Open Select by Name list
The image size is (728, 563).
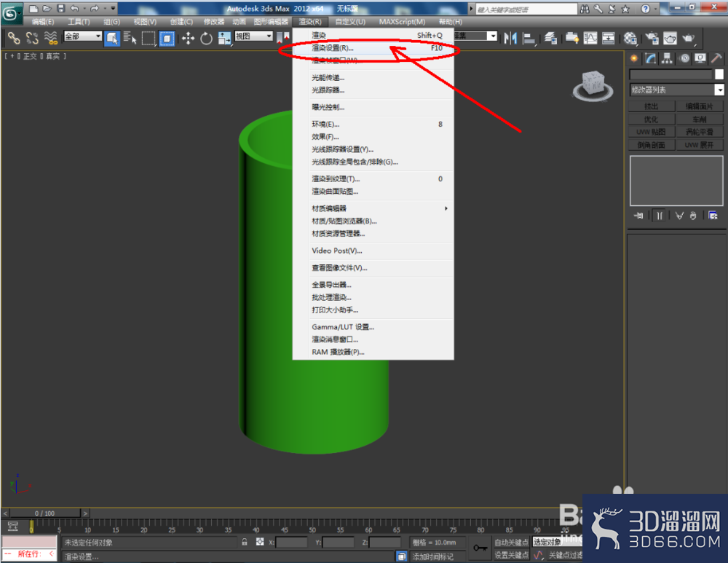tap(130, 38)
